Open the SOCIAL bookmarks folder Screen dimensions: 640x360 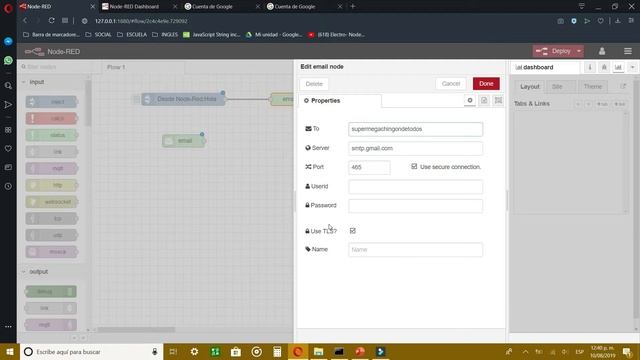tap(98, 35)
